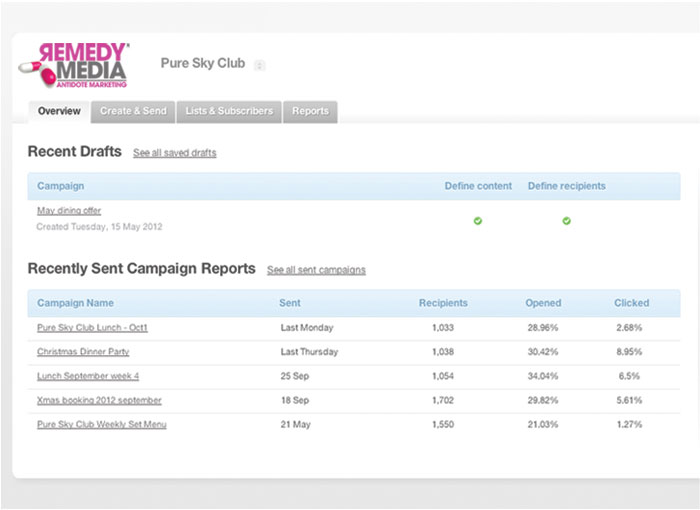Click the 'See all saved drafts' link
Screen dimensions: 700x510
[x=175, y=153]
